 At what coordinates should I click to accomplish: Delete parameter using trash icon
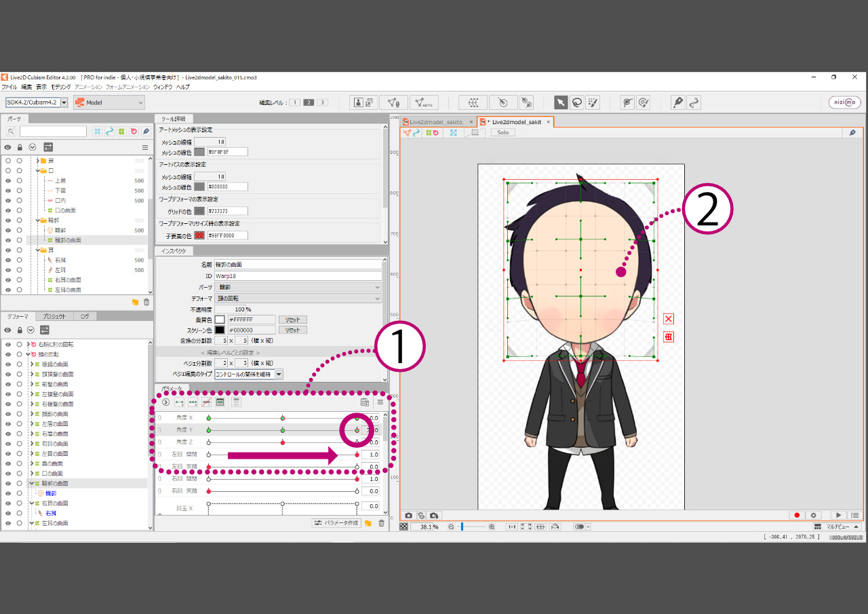click(x=381, y=523)
